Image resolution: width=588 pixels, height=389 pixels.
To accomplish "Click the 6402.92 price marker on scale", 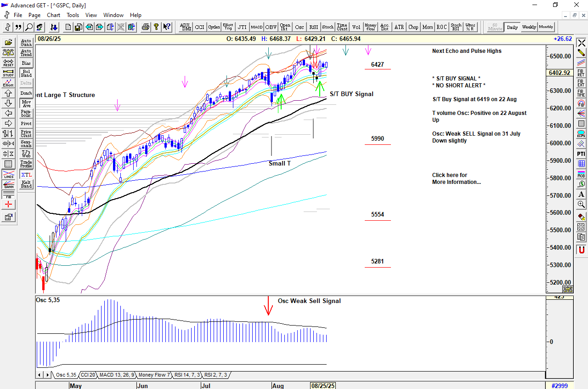I will click(559, 73).
